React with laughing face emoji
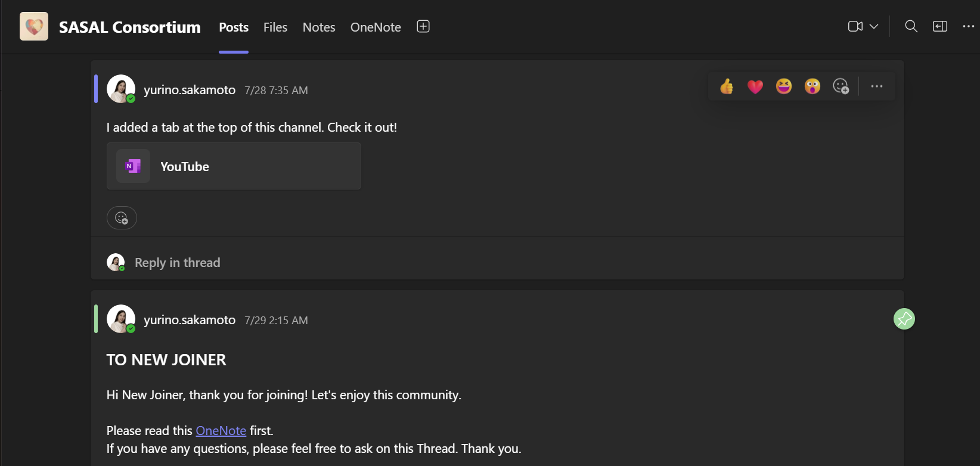The image size is (980, 466). point(784,87)
